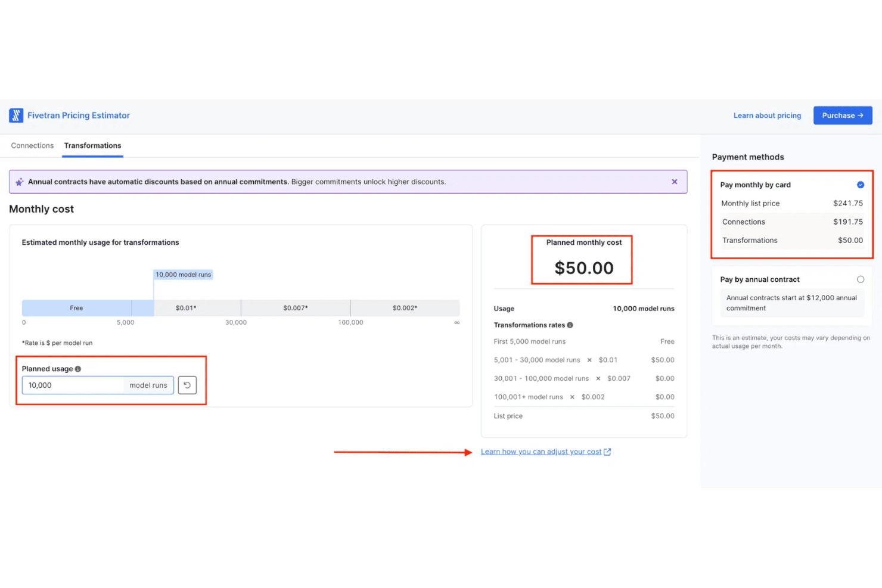Click the annual contracts $12,000 commitment note
Viewport: 882px width, 588px height.
(x=791, y=303)
